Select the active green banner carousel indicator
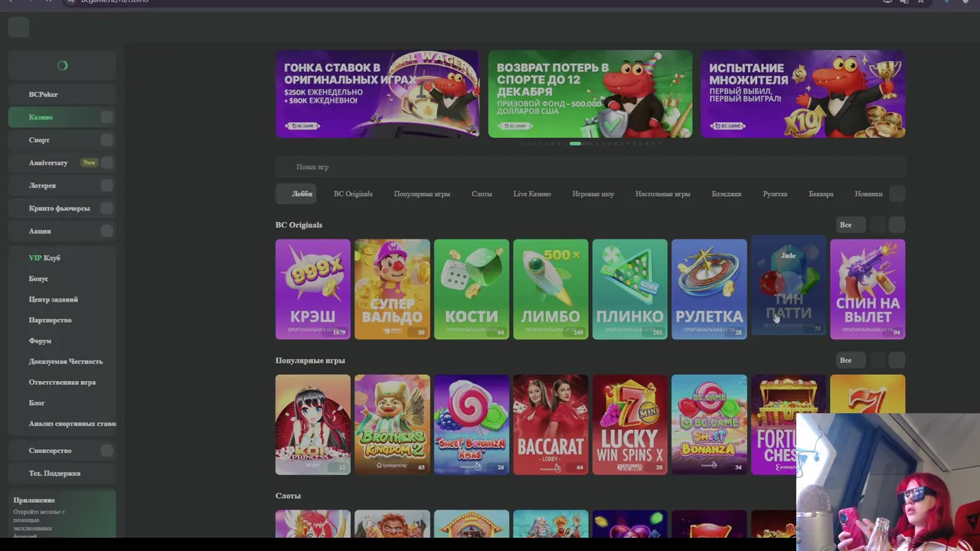 click(575, 143)
